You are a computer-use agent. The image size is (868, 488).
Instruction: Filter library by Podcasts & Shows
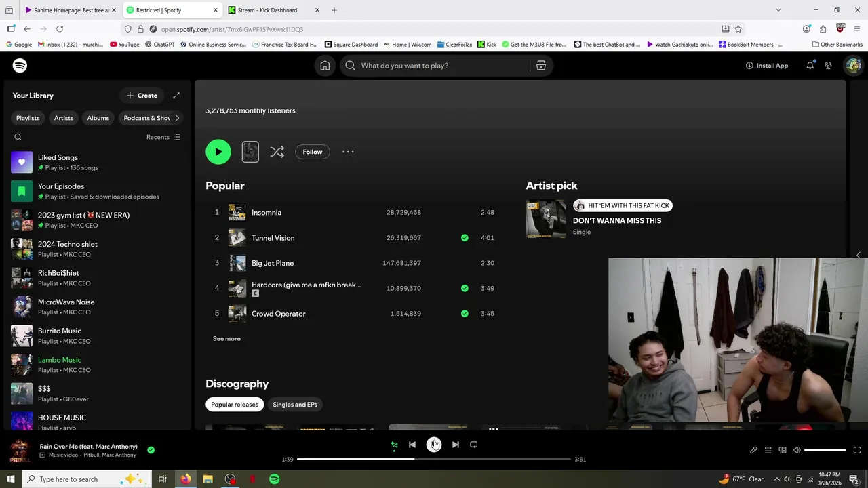(146, 118)
